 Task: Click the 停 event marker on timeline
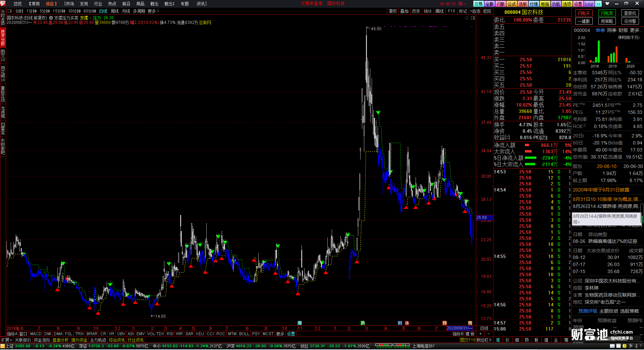[x=300, y=323]
